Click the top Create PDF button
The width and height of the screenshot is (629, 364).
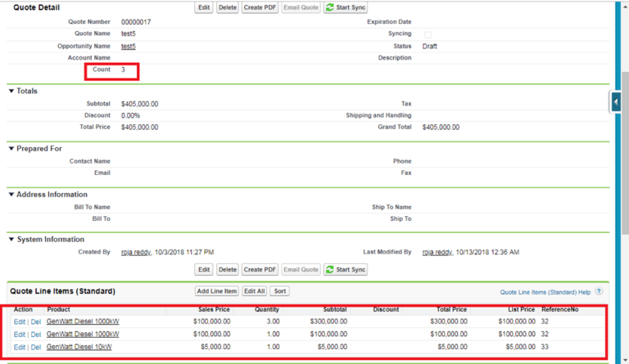point(260,7)
